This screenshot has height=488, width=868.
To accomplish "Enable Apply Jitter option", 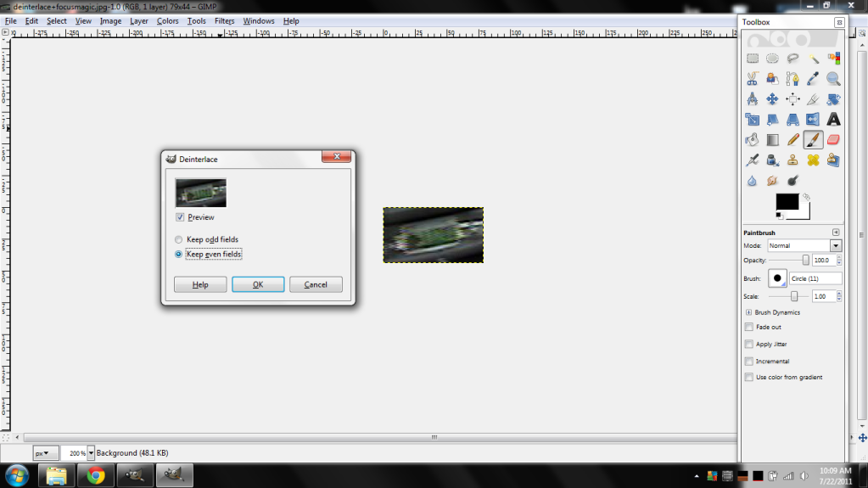I will [x=748, y=344].
